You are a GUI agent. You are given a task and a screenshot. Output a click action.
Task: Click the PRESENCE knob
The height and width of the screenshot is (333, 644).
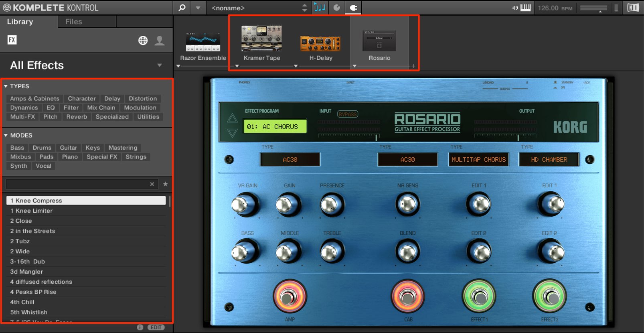(332, 205)
